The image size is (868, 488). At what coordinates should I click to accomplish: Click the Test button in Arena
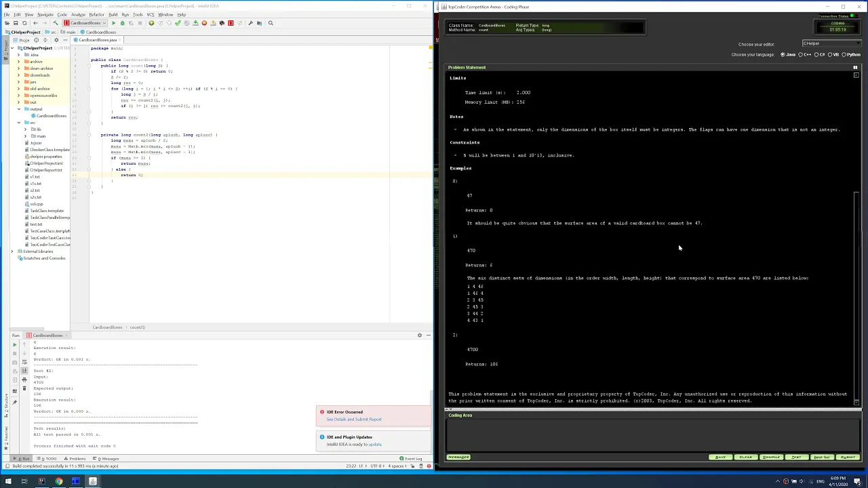pos(797,457)
